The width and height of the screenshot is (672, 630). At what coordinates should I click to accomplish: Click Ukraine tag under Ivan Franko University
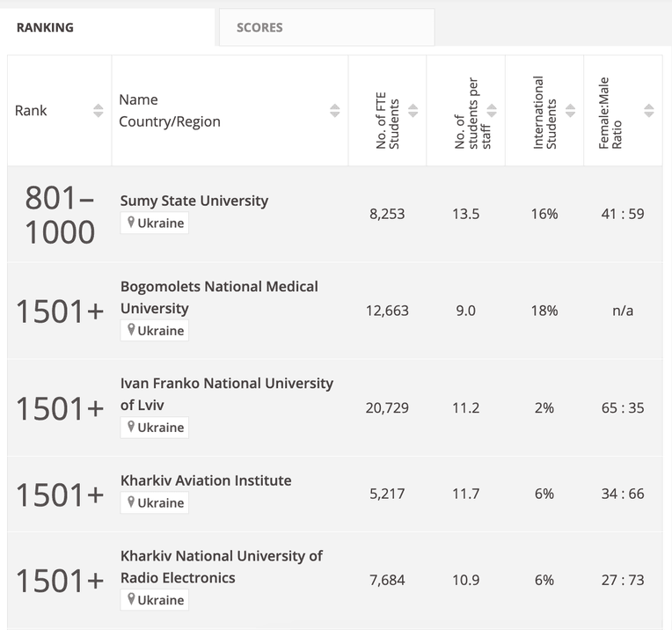154,427
